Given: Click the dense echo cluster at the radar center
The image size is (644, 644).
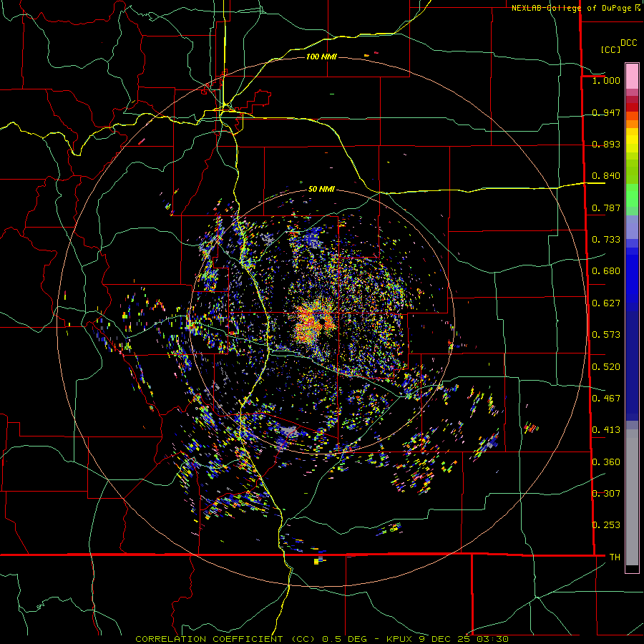Looking at the screenshot, I should [313, 323].
